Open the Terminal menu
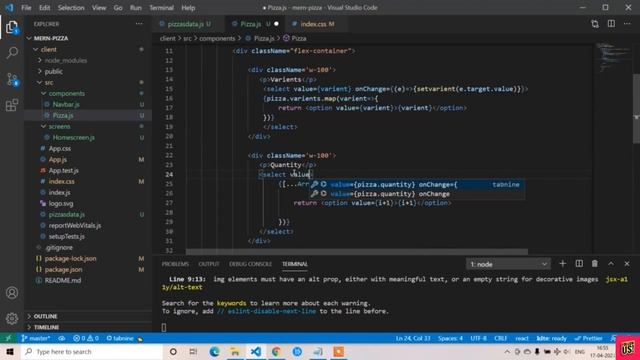The image size is (640, 360). pos(161,8)
